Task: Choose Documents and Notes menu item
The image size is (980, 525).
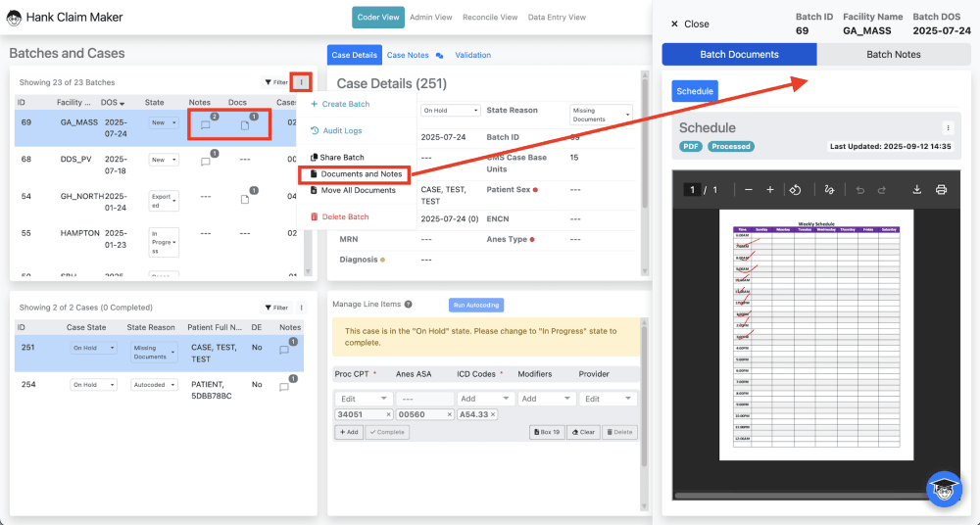Action: click(357, 173)
